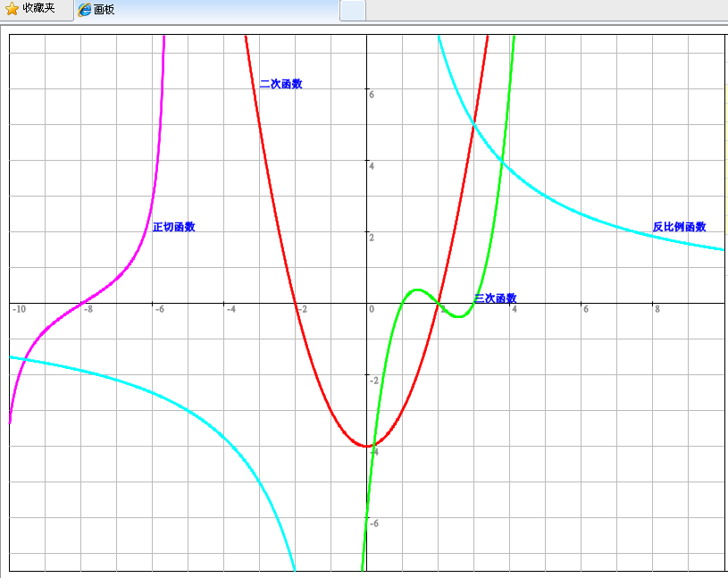
Task: Open a new blank tab
Action: tap(353, 10)
